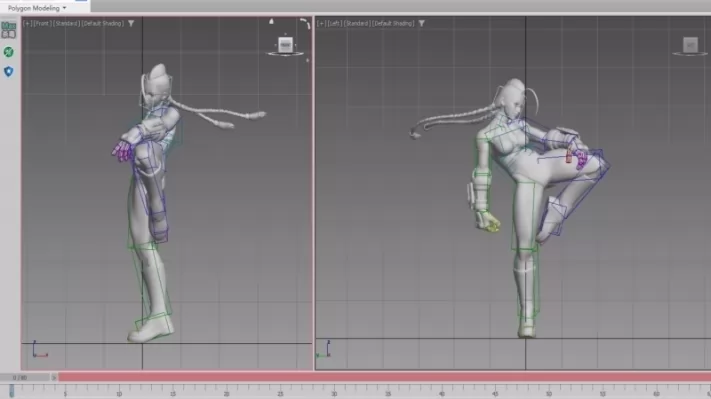
Task: Open the [Standard] menu in Front viewport
Action: (66, 23)
